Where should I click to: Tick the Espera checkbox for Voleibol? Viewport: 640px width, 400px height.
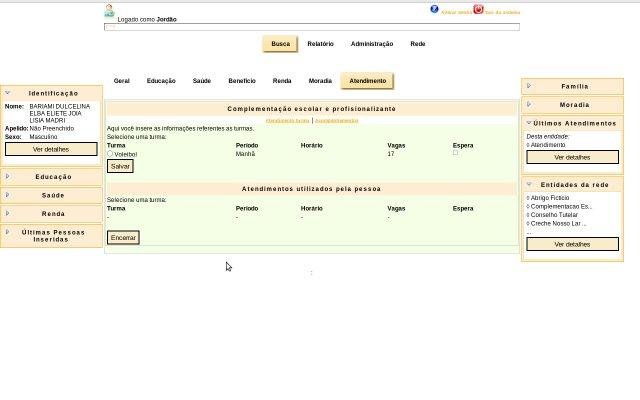(455, 153)
